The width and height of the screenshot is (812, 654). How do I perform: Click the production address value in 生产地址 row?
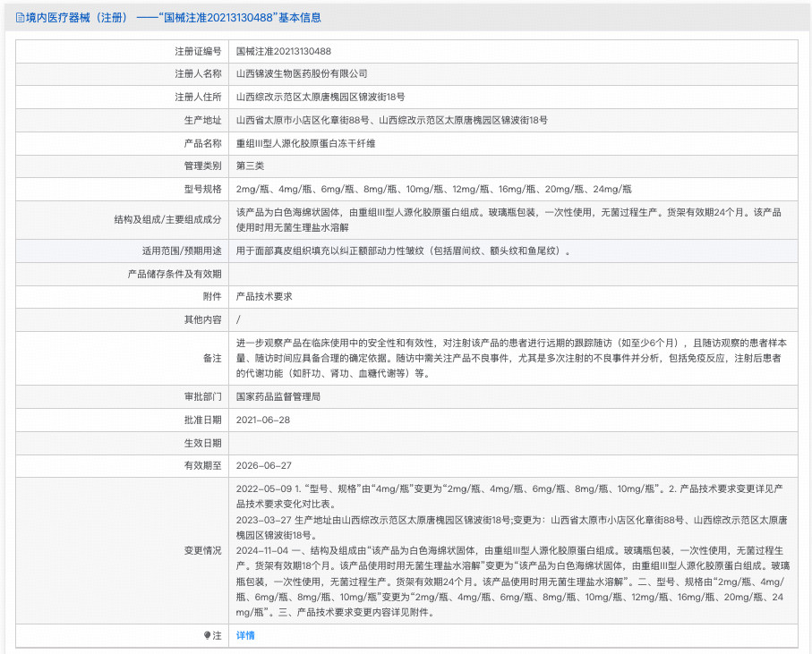[x=391, y=120]
